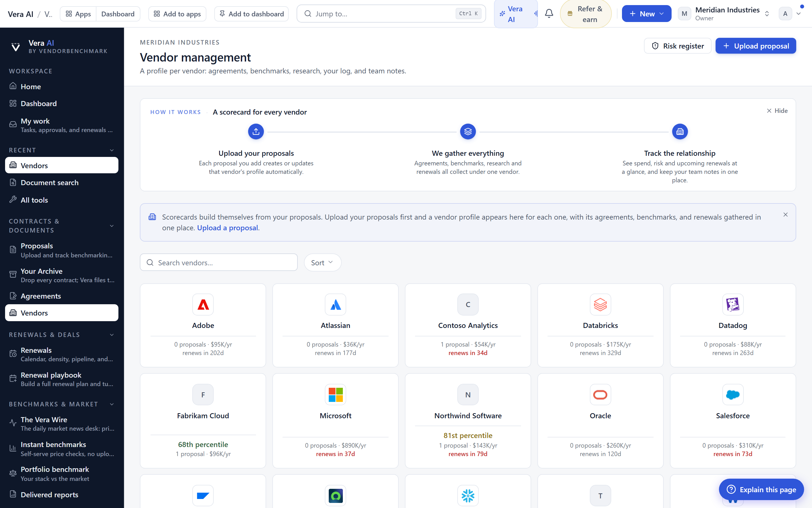Open Delivered reports in sidebar

pyautogui.click(x=62, y=494)
